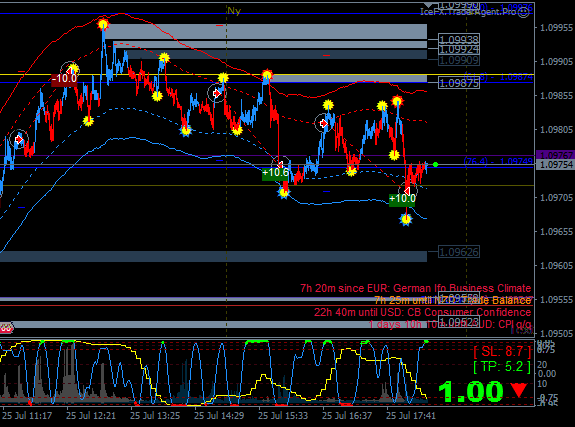Select the circled trade arrow above -10.0 label

coord(70,70)
